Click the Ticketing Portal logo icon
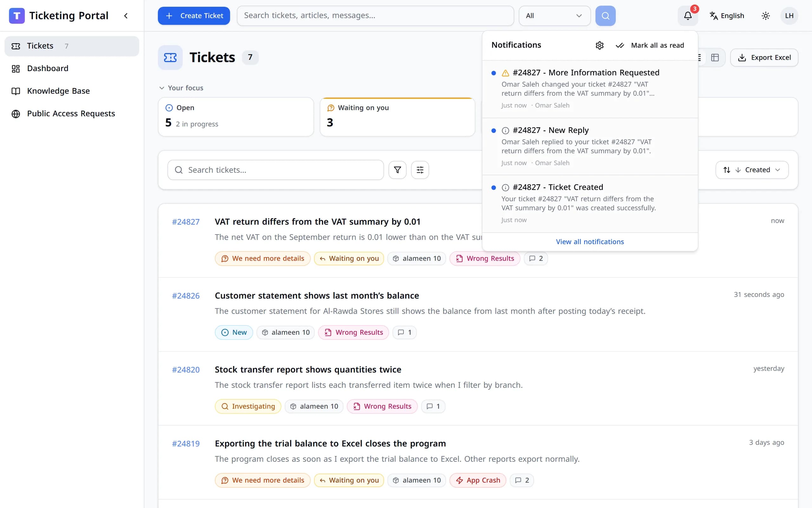 (17, 16)
